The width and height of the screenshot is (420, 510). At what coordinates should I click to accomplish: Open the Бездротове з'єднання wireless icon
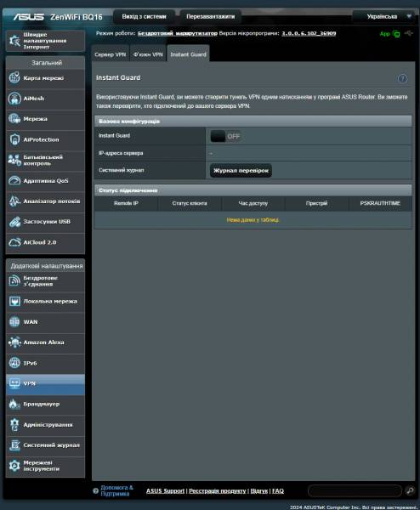click(14, 280)
